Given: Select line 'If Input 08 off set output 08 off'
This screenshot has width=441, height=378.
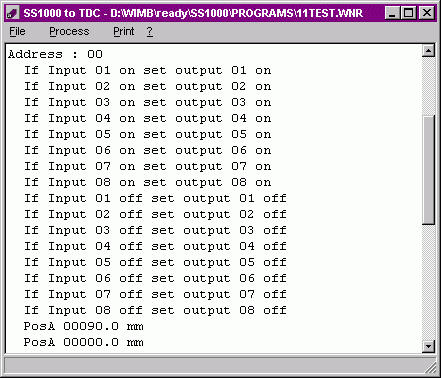Looking at the screenshot, I should click(x=155, y=310).
